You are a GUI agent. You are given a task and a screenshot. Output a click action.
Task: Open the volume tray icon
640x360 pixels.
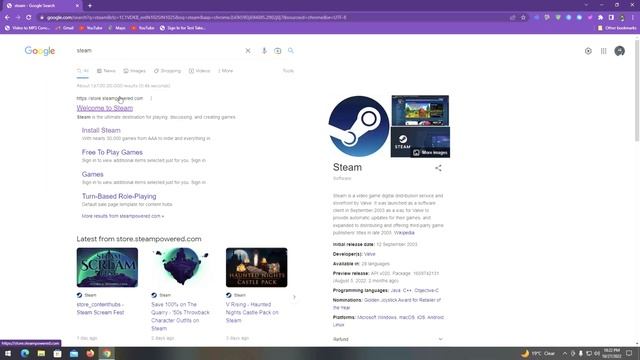pyautogui.click(x=596, y=353)
